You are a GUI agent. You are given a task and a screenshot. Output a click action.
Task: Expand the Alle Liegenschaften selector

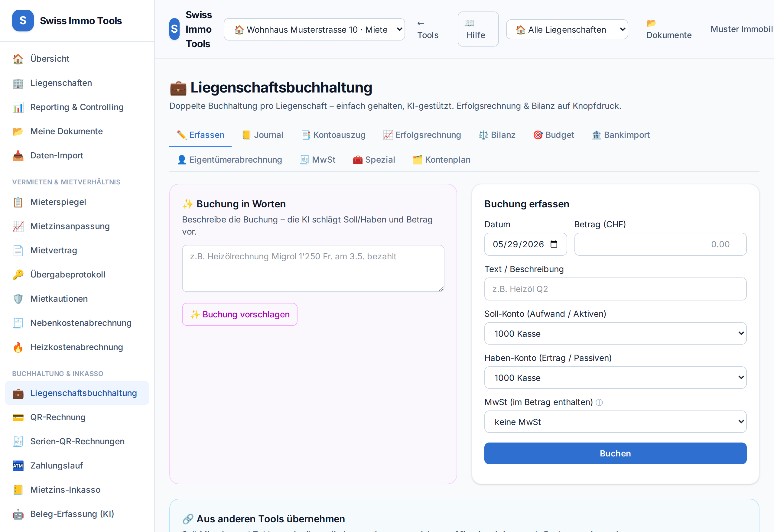567,29
